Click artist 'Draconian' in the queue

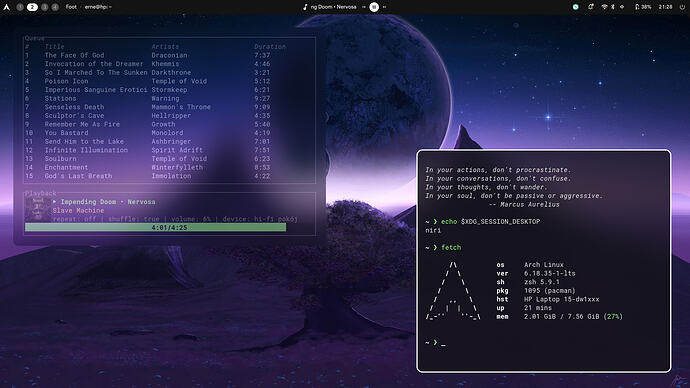coord(169,55)
